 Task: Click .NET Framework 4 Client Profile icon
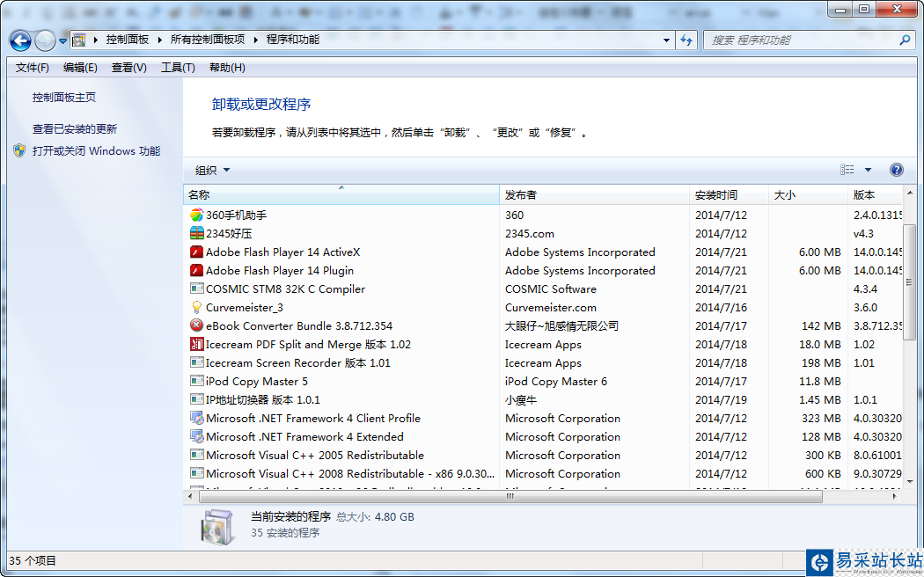[x=197, y=418]
